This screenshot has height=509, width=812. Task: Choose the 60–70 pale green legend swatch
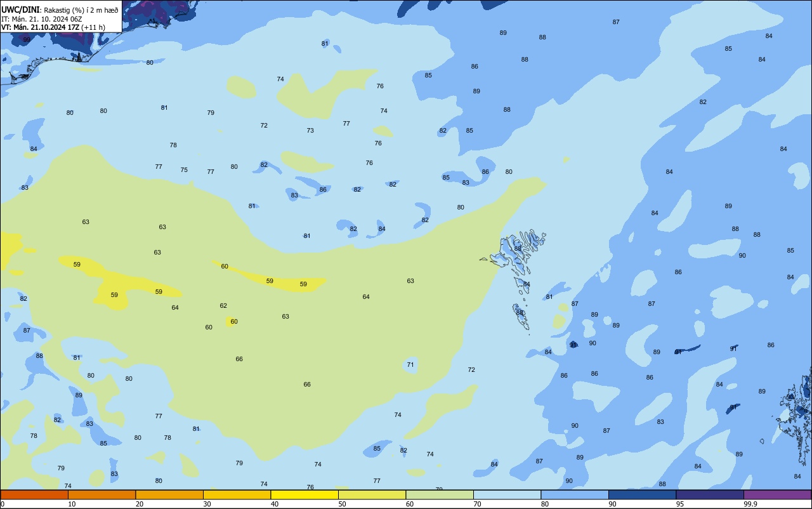pyautogui.click(x=440, y=494)
